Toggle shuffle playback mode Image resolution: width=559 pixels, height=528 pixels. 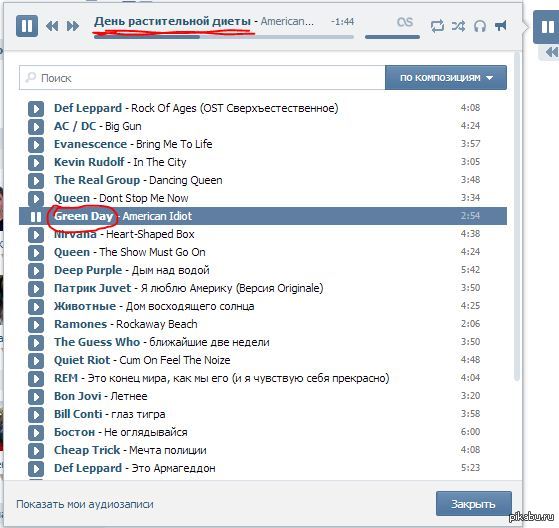[458, 26]
